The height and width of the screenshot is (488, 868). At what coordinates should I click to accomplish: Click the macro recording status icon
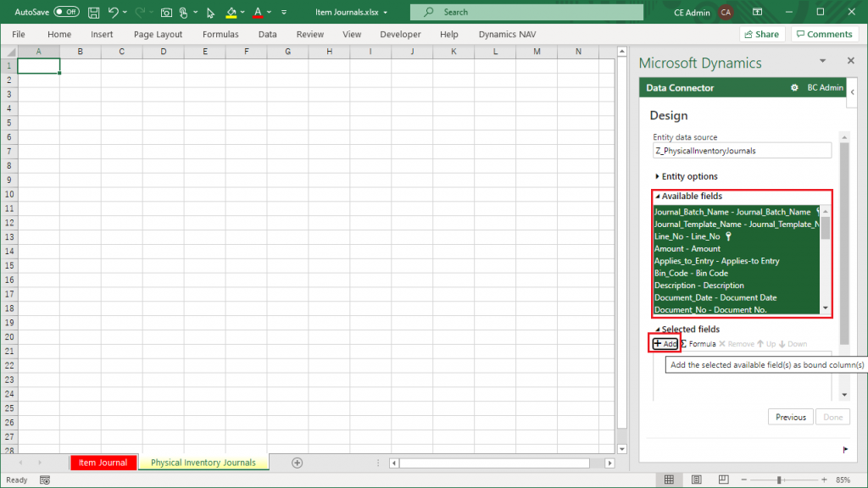pyautogui.click(x=45, y=480)
